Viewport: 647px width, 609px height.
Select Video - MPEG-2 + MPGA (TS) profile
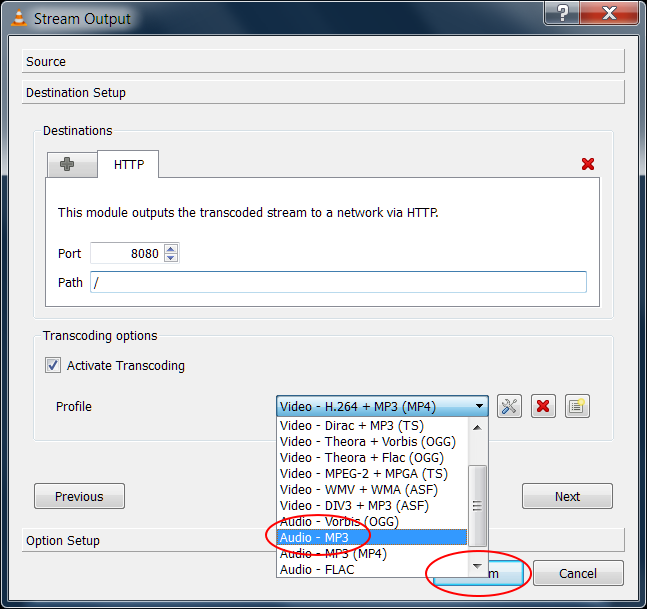tap(372, 474)
